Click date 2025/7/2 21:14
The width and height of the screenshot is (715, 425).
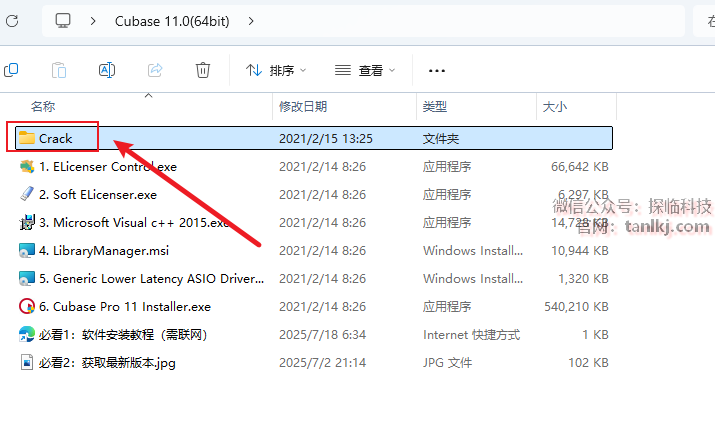(322, 363)
